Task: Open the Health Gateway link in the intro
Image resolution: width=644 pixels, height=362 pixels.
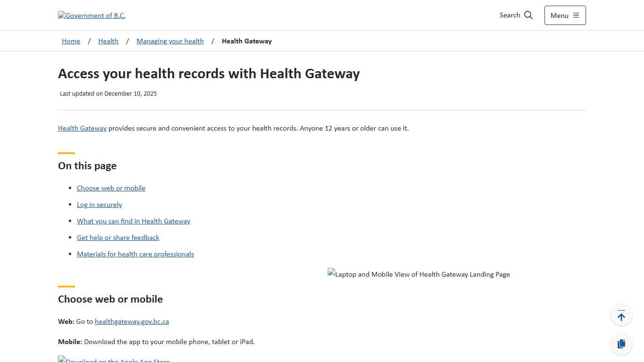Action: click(82, 128)
